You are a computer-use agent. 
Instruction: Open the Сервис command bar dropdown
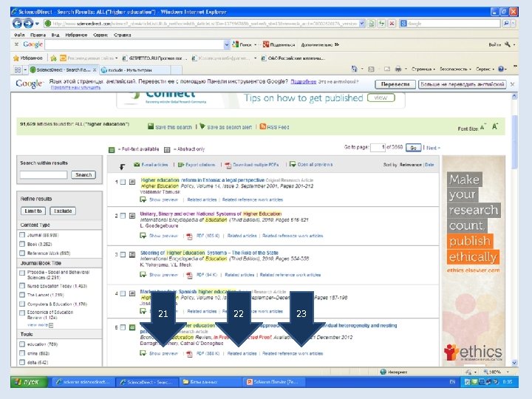click(485, 69)
